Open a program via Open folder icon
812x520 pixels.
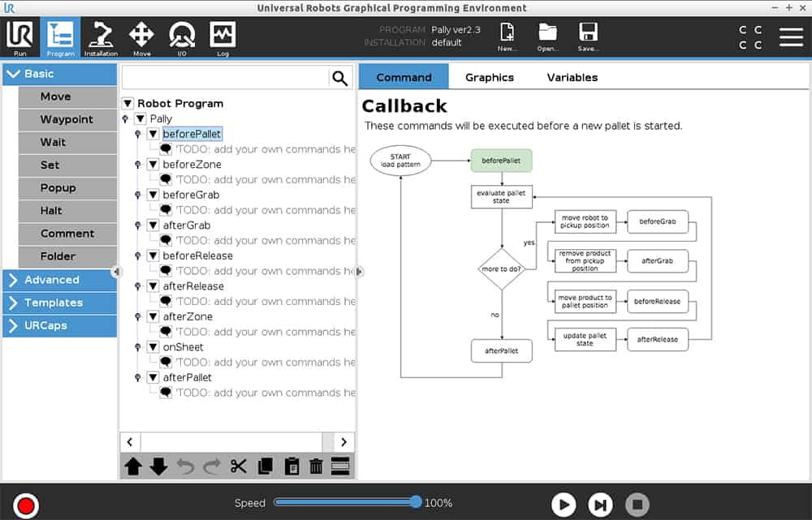547,37
